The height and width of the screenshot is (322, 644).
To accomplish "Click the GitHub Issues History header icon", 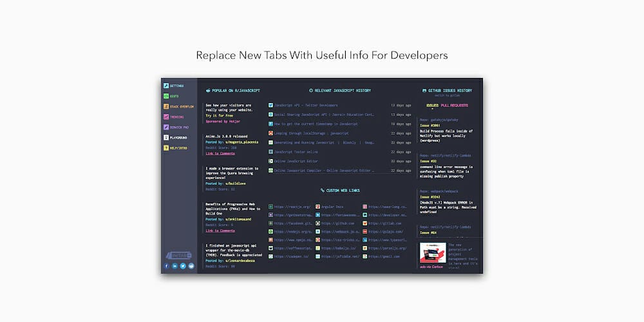I will [424, 90].
